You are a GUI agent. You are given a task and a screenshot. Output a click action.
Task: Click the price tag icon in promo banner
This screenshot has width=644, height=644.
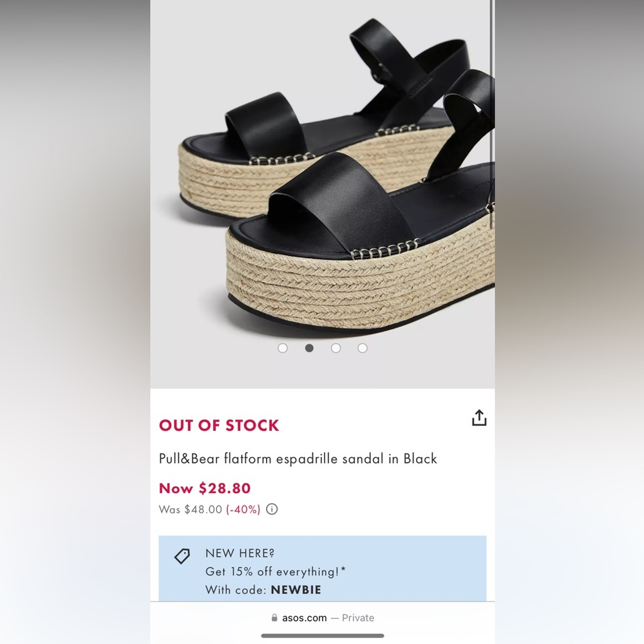[182, 554]
